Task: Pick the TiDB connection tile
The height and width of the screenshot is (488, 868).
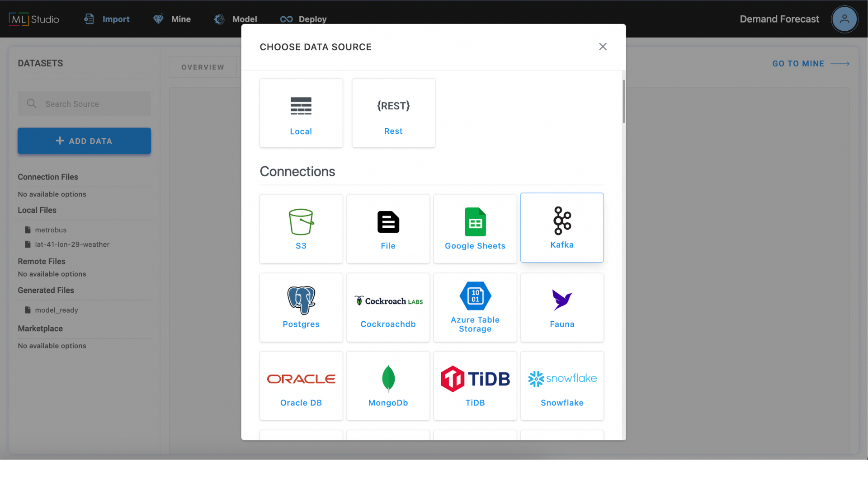Action: [475, 386]
